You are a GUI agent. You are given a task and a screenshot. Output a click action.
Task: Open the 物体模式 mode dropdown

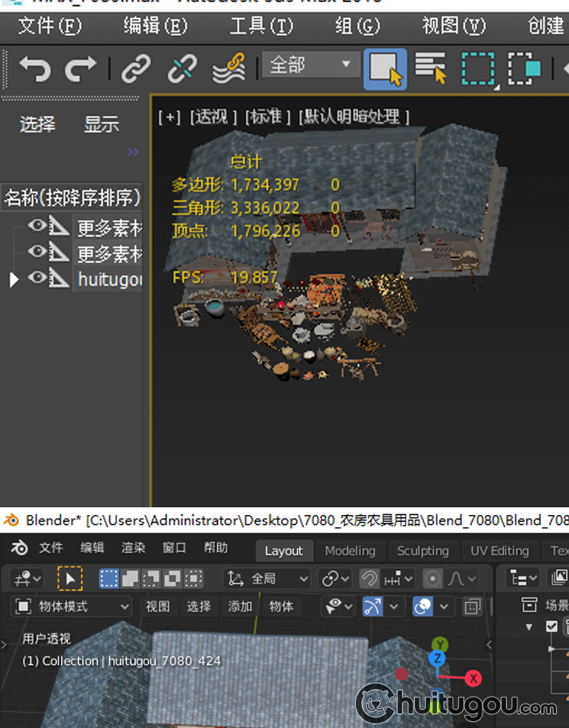pyautogui.click(x=71, y=607)
